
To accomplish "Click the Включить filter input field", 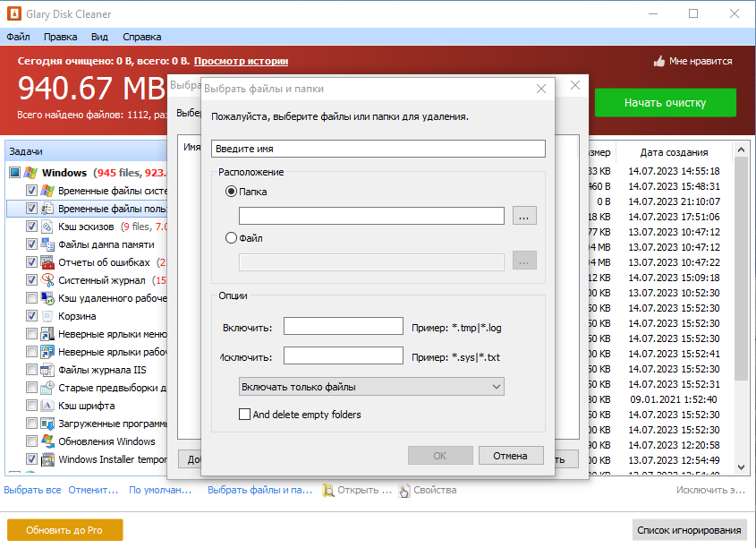I will (344, 326).
